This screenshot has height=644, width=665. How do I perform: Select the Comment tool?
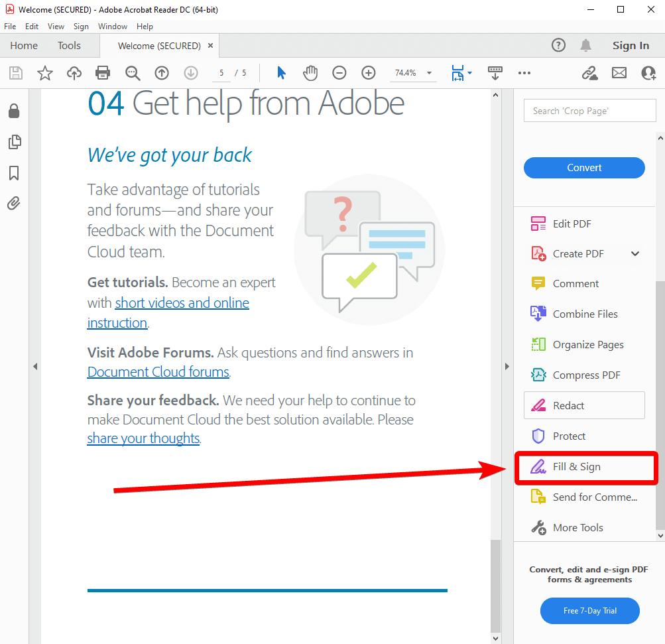pyautogui.click(x=584, y=284)
